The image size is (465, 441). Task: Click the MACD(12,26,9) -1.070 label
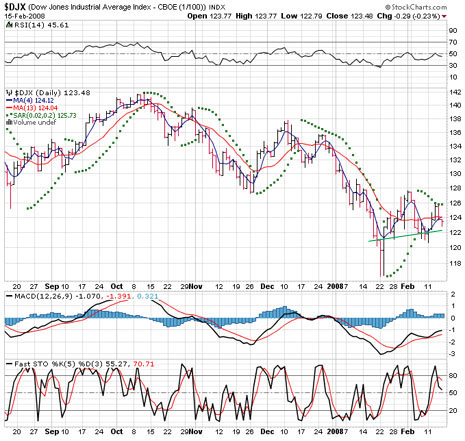pyautogui.click(x=57, y=296)
